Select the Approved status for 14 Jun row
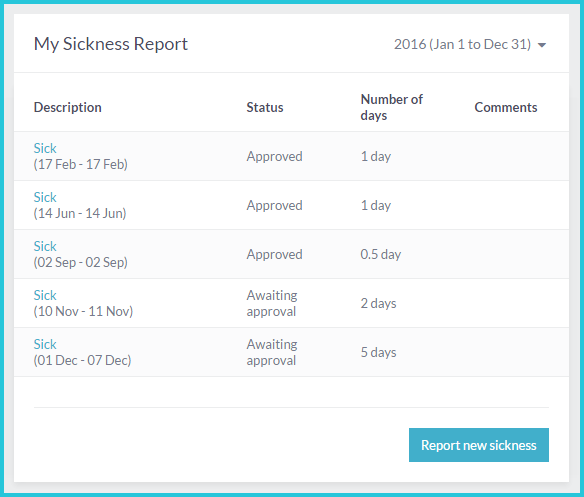Viewport: 584px width, 497px height. (x=274, y=206)
